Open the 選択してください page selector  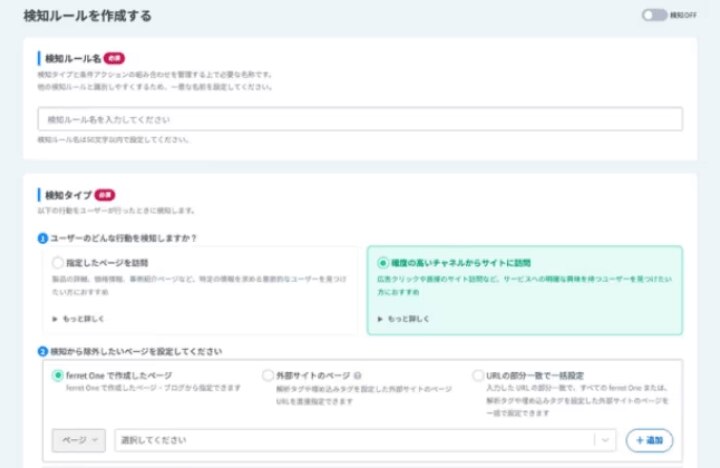(x=355, y=440)
